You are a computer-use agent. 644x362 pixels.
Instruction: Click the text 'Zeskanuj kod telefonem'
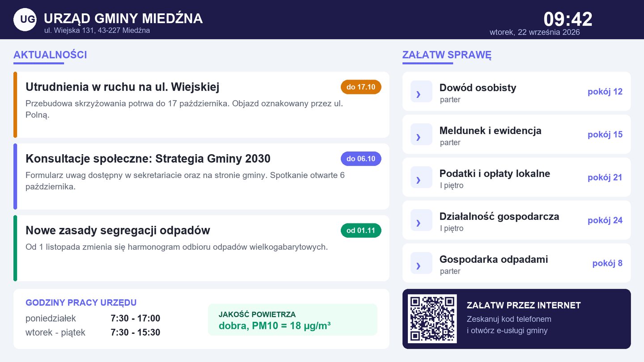pos(509,320)
